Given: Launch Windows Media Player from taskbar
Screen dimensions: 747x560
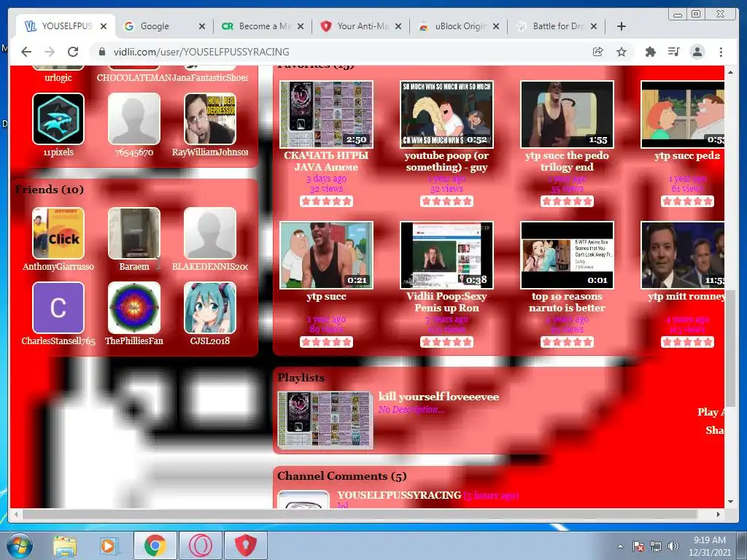Looking at the screenshot, I should (x=108, y=545).
